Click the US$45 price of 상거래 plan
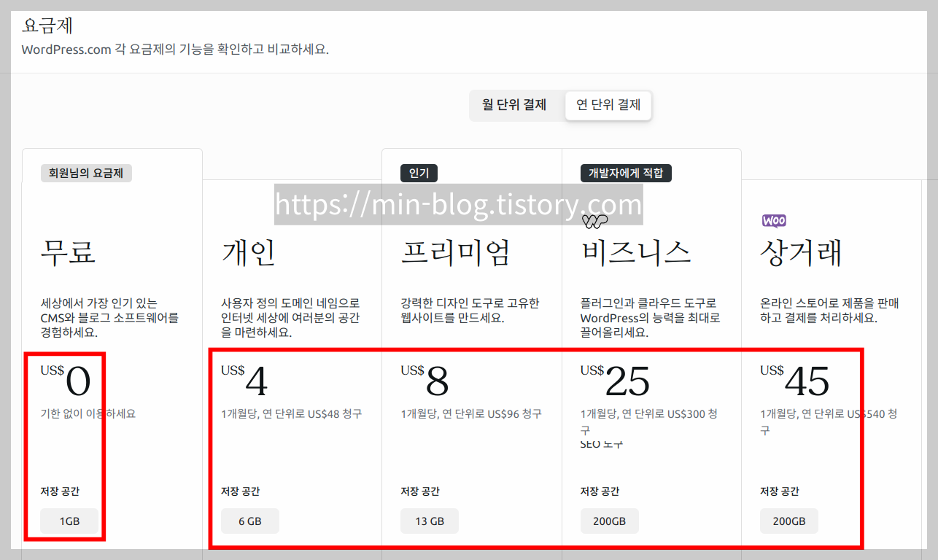 click(795, 380)
